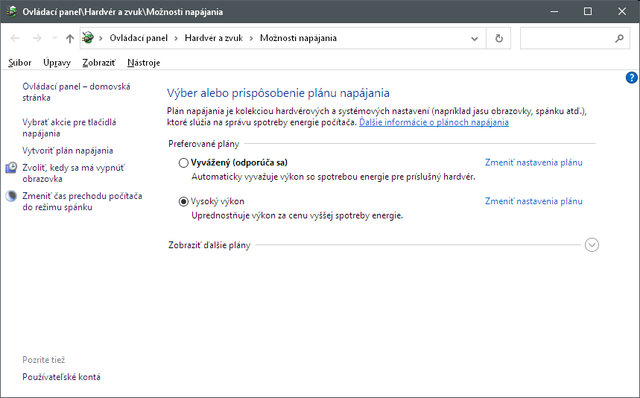The image size is (640, 398).
Task: Refresh the Možnosti napájania page
Action: [499, 38]
